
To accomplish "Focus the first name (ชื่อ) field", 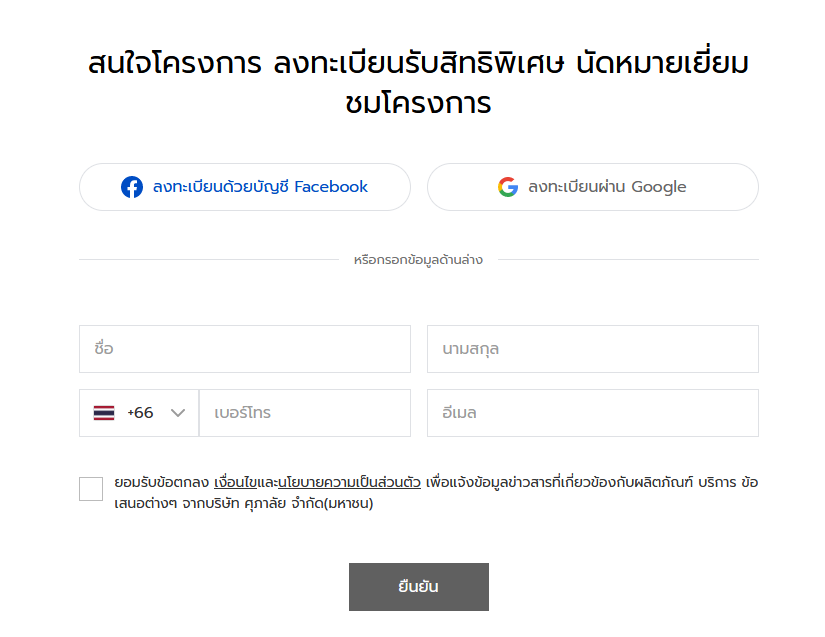I will [245, 349].
